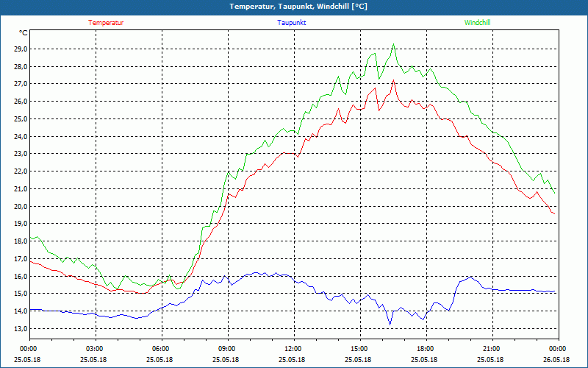This screenshot has height=368, width=588.
Task: Click the '13,0' y-axis value
Action: tap(21, 328)
